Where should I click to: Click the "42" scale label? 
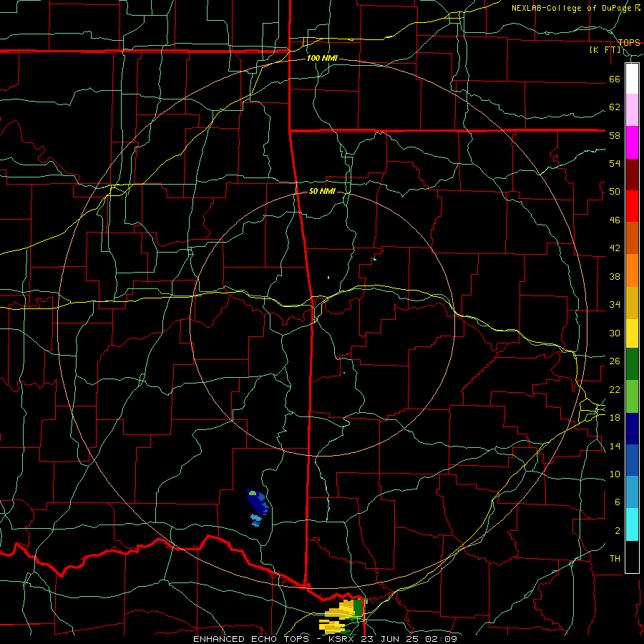[615, 248]
